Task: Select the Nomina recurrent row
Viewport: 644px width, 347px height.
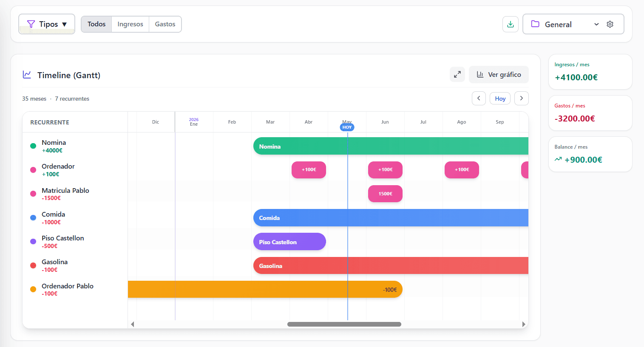Action: click(75, 146)
